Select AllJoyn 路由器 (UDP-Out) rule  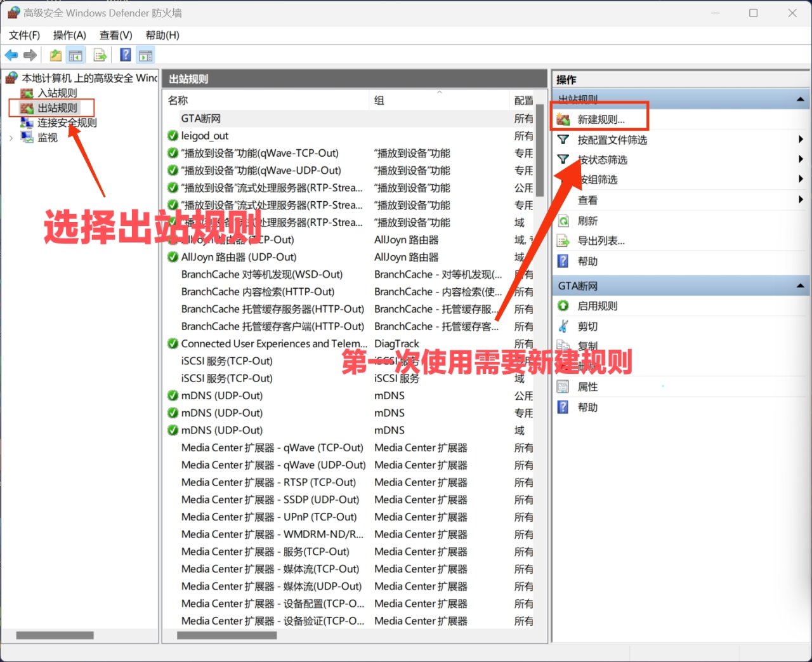(239, 257)
